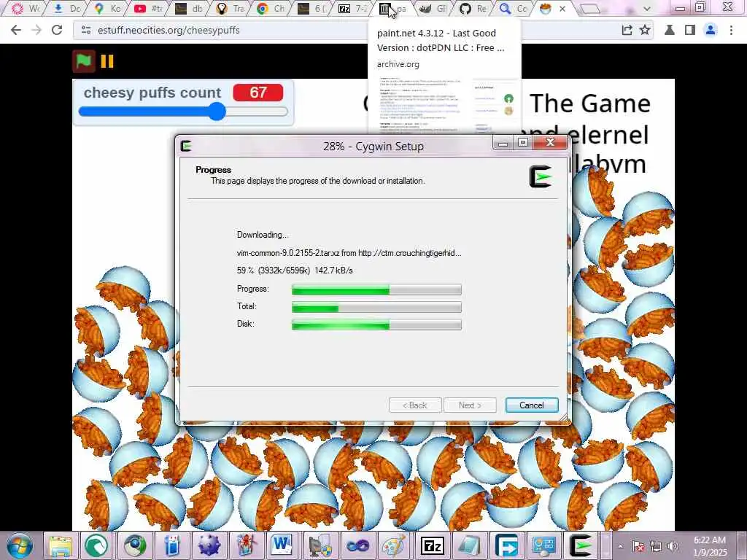Open the green circular taskbar app

(x=98, y=545)
